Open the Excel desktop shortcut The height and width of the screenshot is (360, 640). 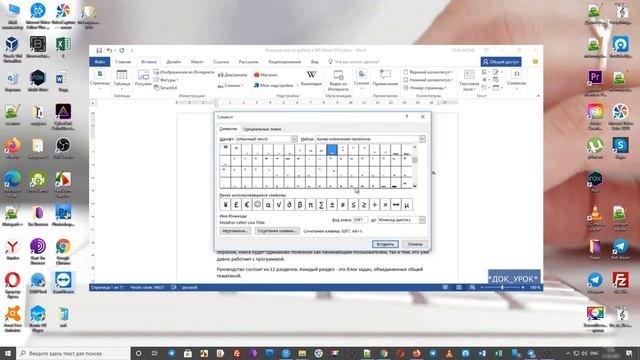pos(63,46)
